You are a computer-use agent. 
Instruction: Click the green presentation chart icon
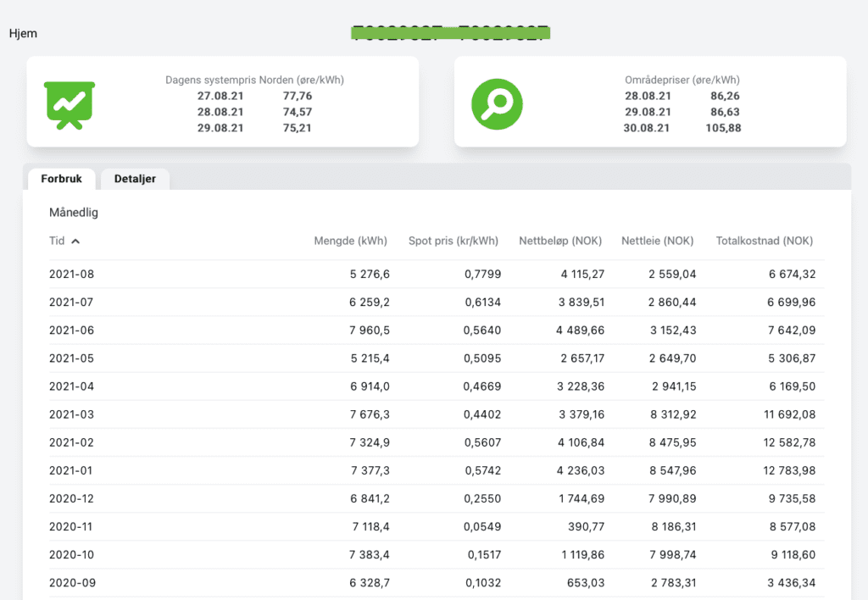70,105
